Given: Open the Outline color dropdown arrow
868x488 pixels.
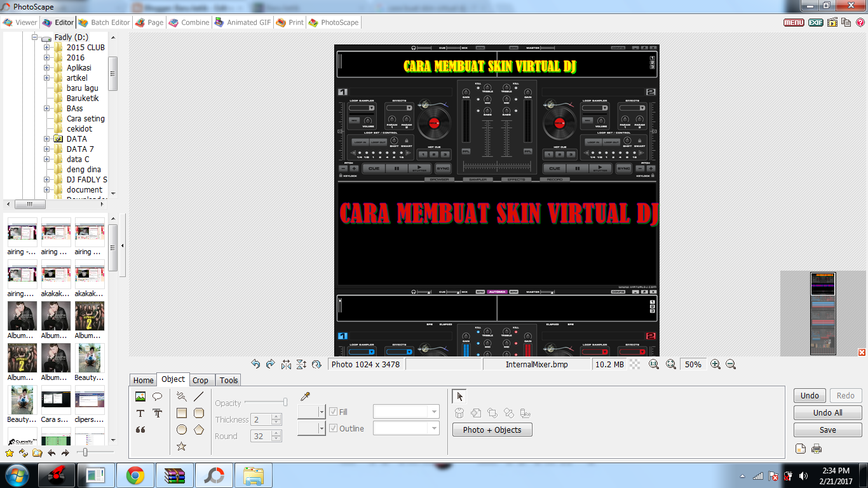Looking at the screenshot, I should [322, 428].
